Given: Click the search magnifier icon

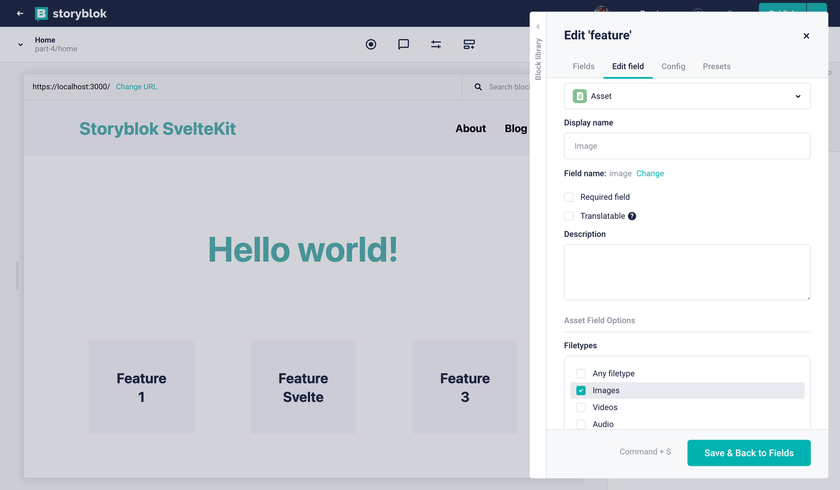Looking at the screenshot, I should (478, 87).
